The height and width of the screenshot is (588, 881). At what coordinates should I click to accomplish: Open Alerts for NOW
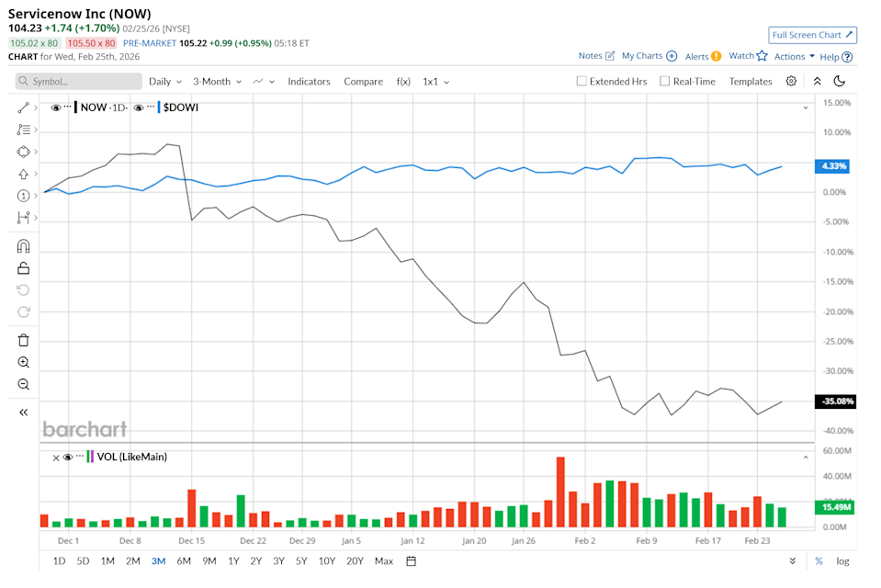[703, 56]
